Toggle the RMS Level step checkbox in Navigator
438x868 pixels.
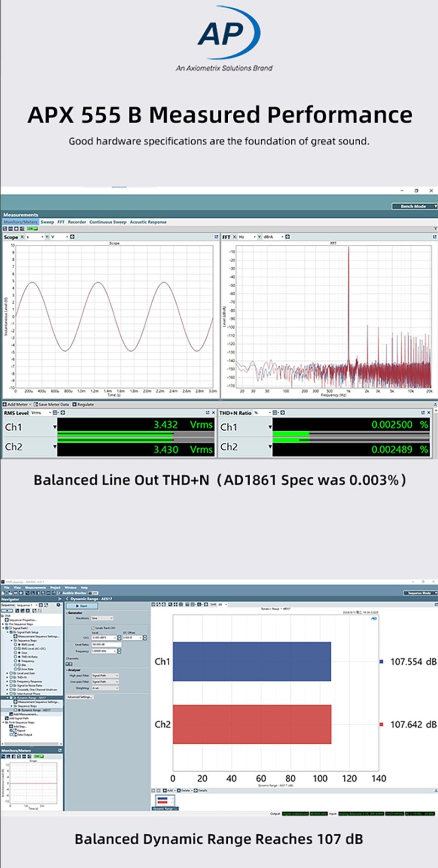coord(15,644)
